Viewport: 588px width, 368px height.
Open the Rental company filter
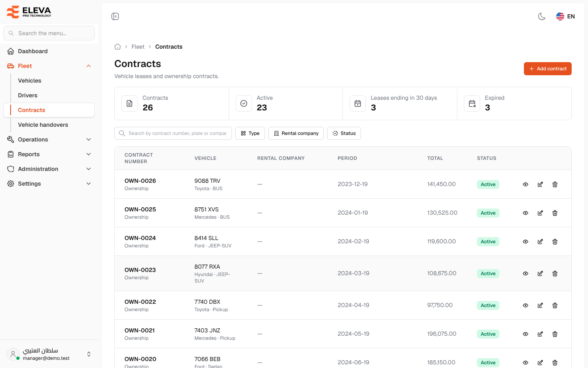[x=296, y=133]
